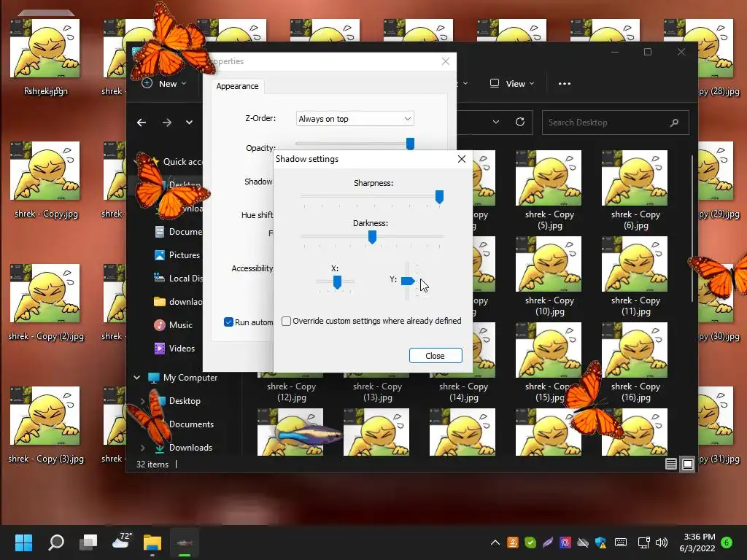Open Task View on taskbar
The height and width of the screenshot is (560, 747).
(x=88, y=542)
